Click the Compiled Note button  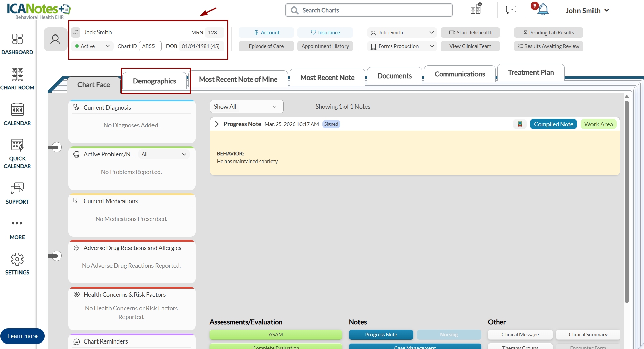click(553, 124)
